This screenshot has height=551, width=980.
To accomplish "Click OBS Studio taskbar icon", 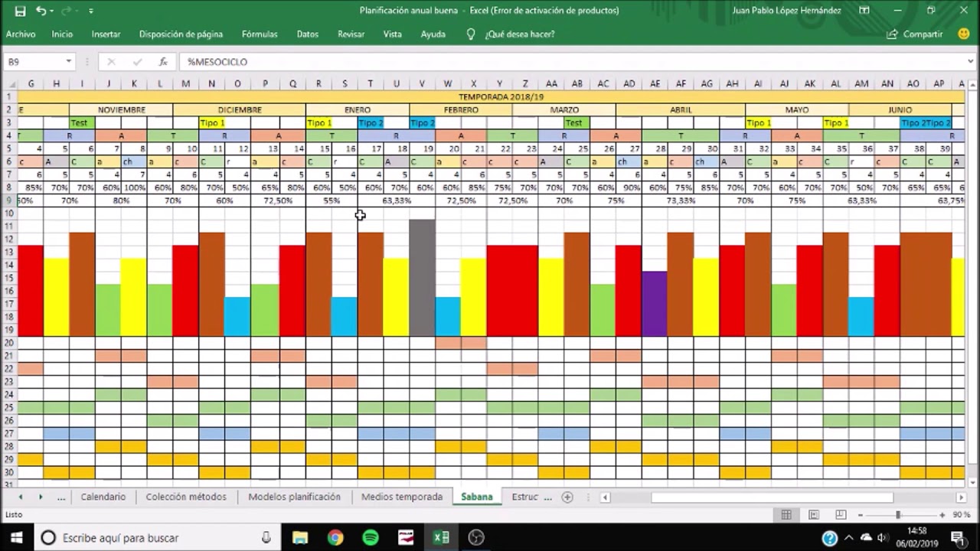I will pos(476,537).
